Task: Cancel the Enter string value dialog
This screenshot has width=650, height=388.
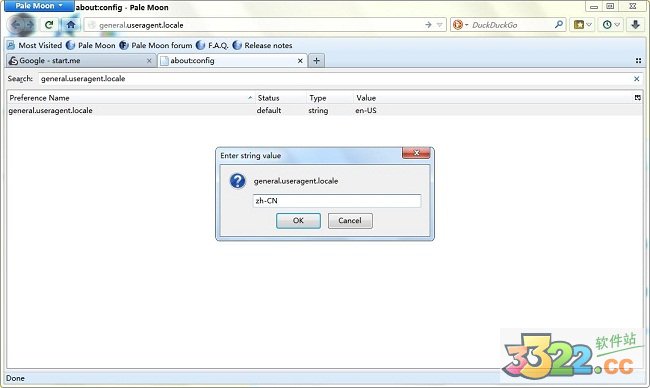Action: coord(350,221)
